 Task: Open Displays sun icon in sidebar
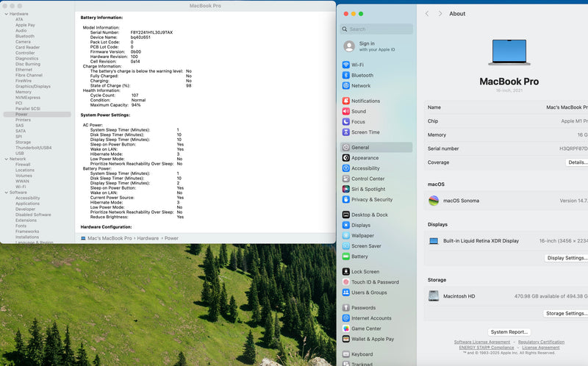point(345,226)
